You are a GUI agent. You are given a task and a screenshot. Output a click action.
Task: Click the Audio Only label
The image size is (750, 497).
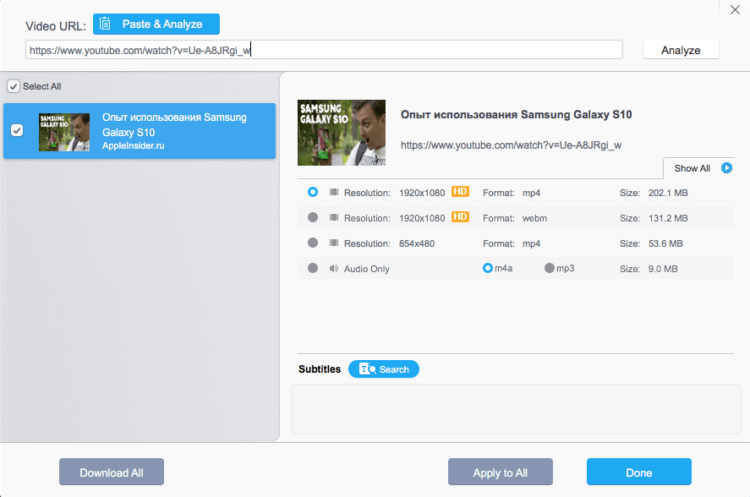coord(366,269)
